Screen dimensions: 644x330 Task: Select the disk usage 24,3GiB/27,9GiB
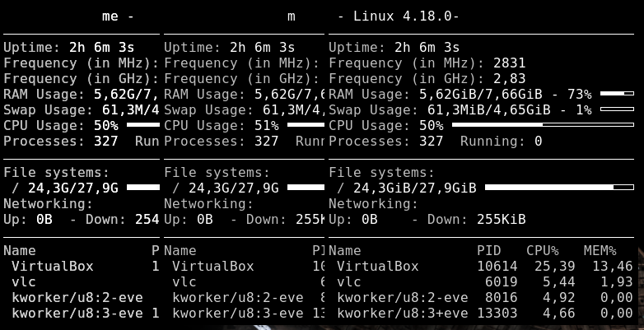point(415,188)
